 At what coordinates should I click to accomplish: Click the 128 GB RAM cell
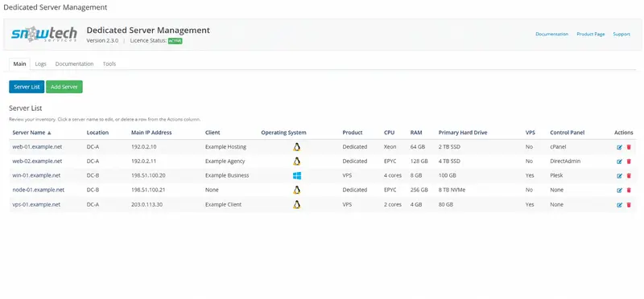(x=419, y=162)
